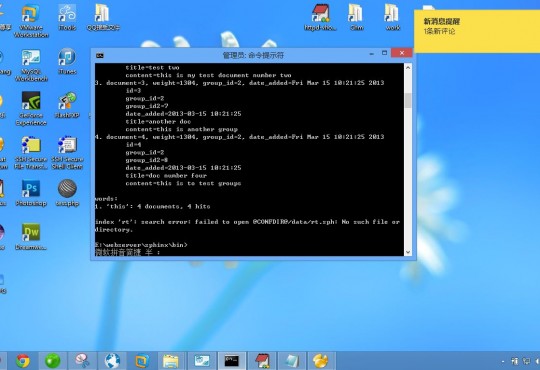The width and height of the screenshot is (540, 370).
Task: Click the console scrollbar up arrow
Action: (x=408, y=68)
